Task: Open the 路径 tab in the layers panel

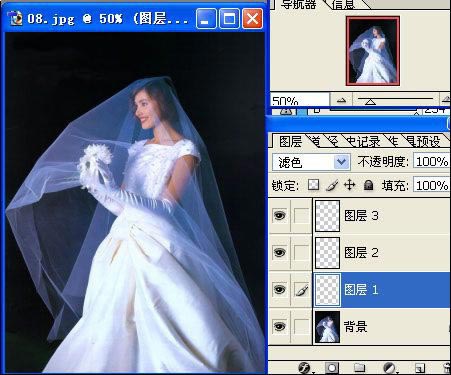Action: tap(332, 142)
